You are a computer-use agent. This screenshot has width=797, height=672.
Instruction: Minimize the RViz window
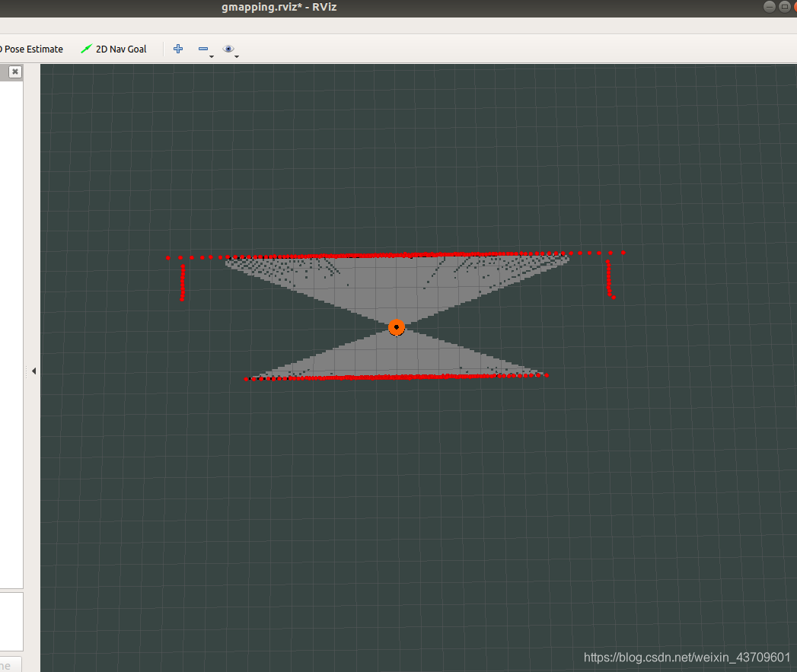[770, 7]
